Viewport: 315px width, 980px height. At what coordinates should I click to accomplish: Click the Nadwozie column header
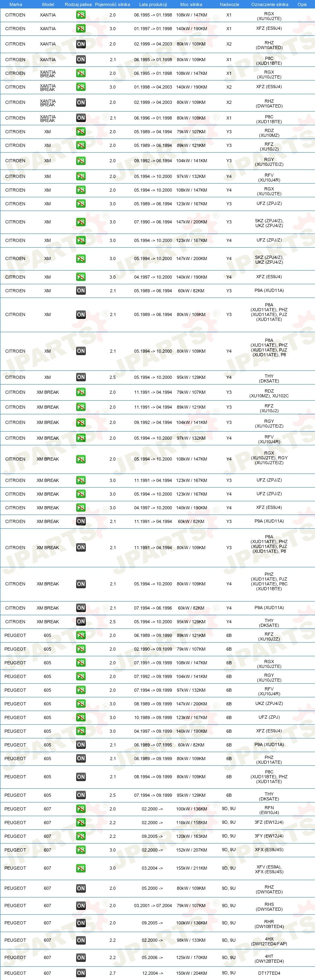coord(230,4)
